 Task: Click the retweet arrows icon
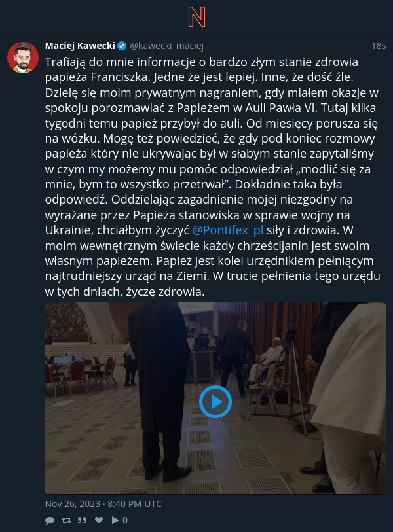pyautogui.click(x=66, y=520)
